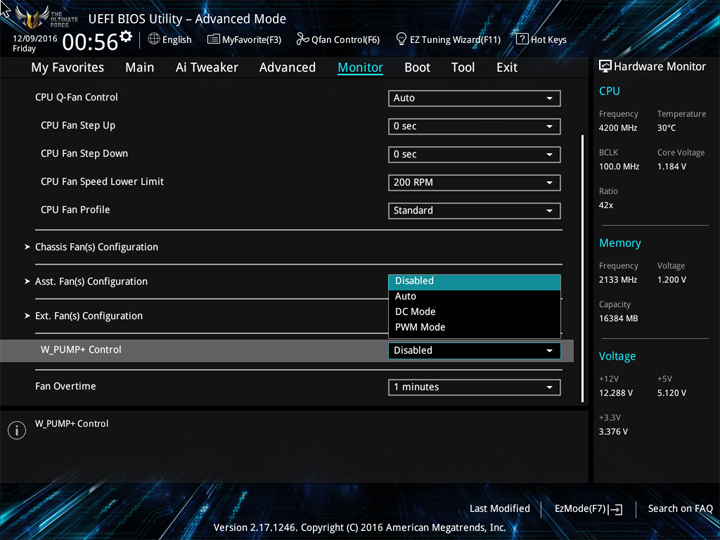Click the EzMode exit arrow icon
The height and width of the screenshot is (540, 720).
(x=617, y=509)
